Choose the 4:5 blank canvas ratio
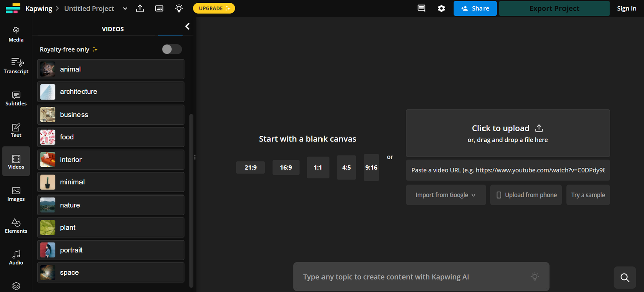Viewport: 644px width, 292px height. pyautogui.click(x=346, y=167)
